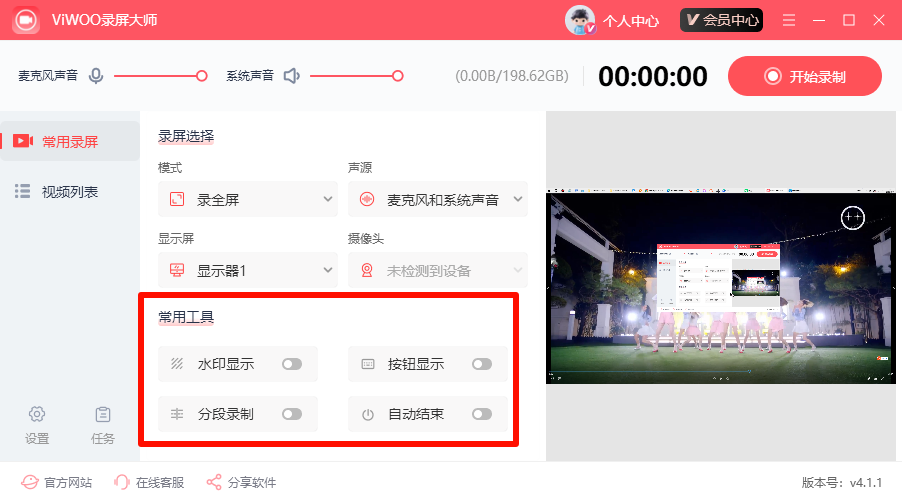
Task: Adjust the 麦克风声音 volume slider
Action: pyautogui.click(x=160, y=76)
